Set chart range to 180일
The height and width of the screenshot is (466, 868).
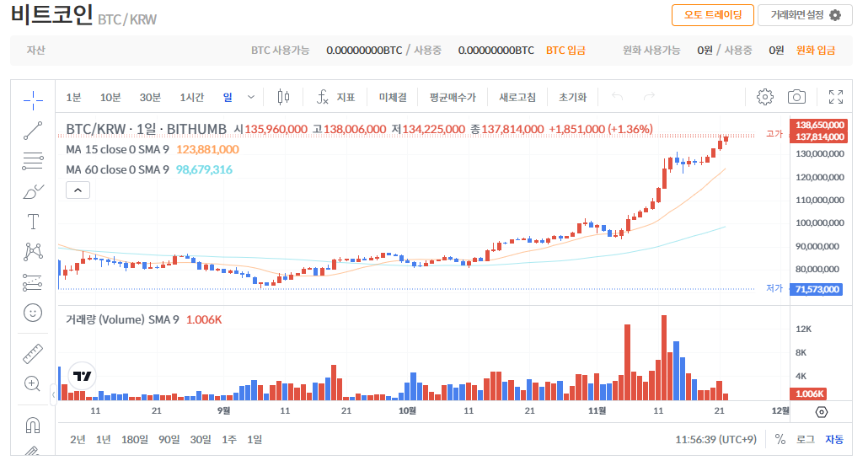click(135, 439)
